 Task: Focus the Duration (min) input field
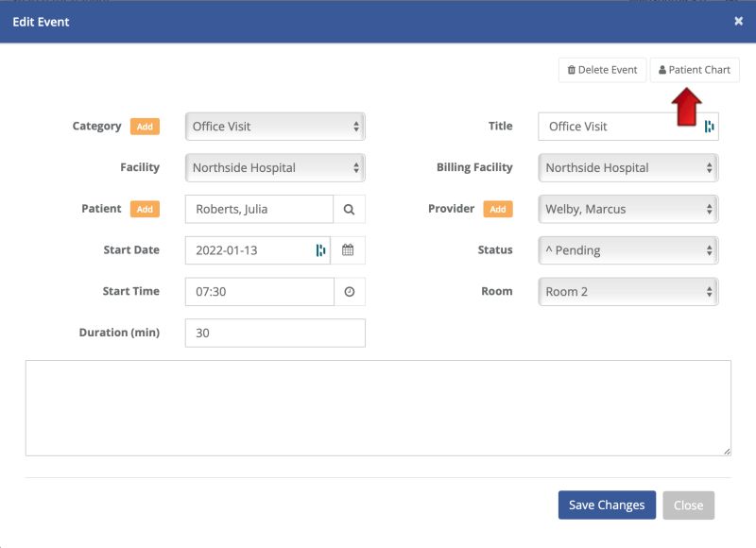(x=275, y=333)
